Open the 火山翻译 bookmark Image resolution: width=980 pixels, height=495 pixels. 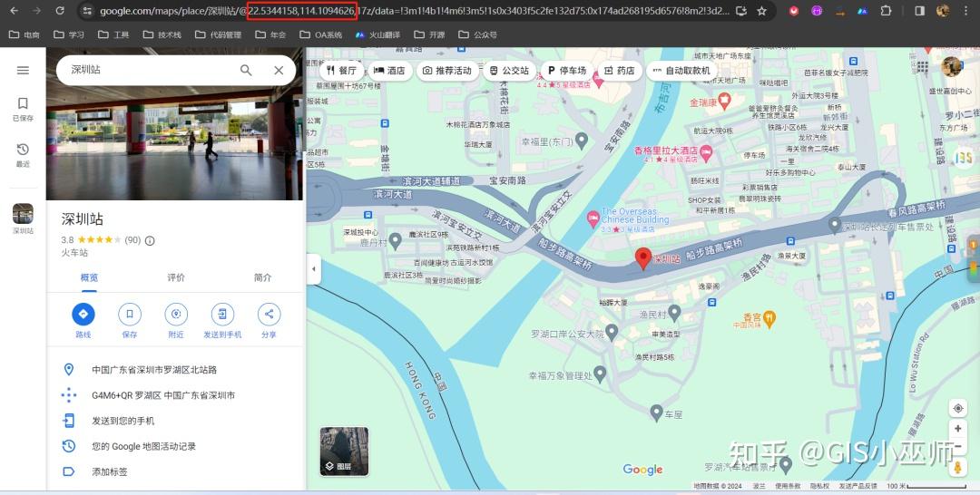377,35
